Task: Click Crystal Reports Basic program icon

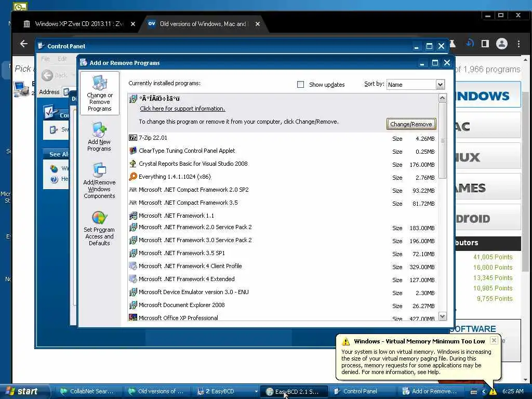Action: [x=133, y=164]
